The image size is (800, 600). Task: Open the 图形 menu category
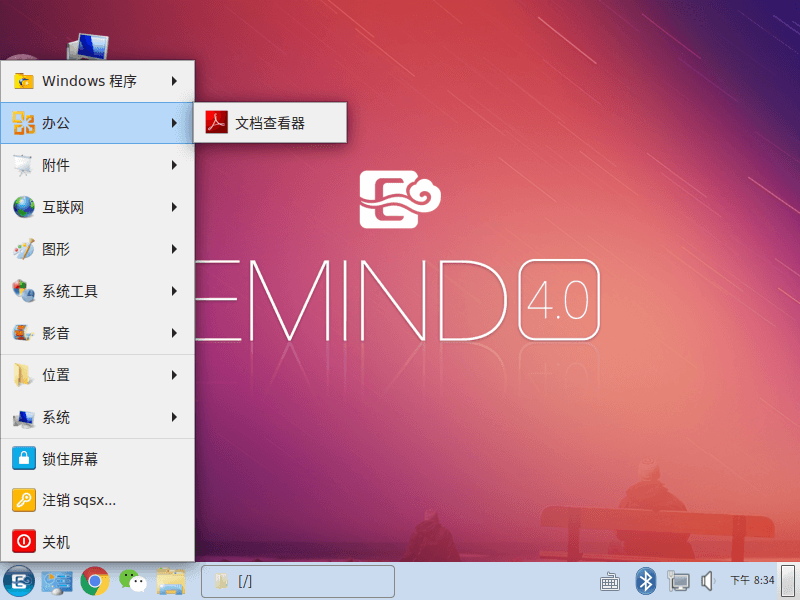(x=97, y=249)
